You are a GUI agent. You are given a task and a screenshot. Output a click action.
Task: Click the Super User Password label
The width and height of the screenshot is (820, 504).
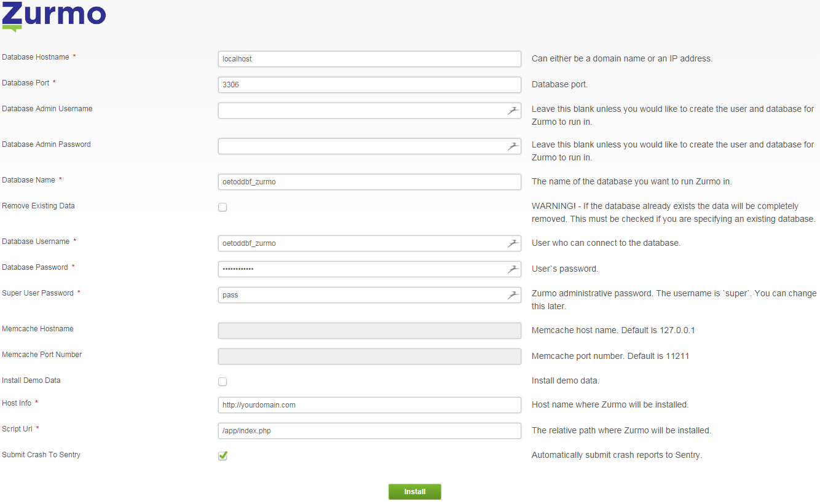(x=37, y=293)
